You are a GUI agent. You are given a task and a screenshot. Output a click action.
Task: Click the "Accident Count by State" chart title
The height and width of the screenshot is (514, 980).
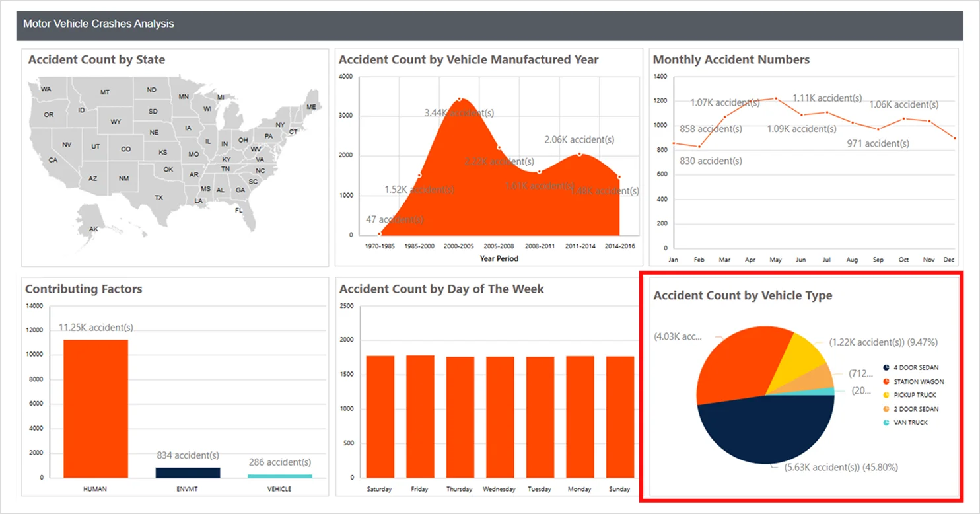point(96,59)
